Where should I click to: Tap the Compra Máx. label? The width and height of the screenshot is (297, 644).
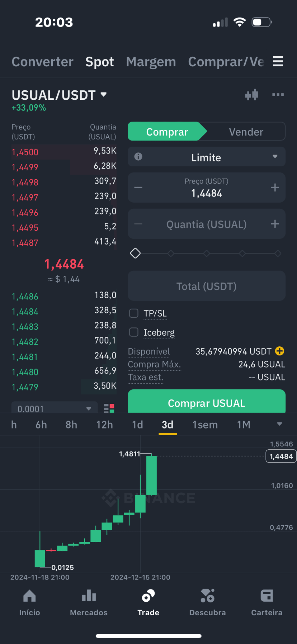[x=154, y=364]
